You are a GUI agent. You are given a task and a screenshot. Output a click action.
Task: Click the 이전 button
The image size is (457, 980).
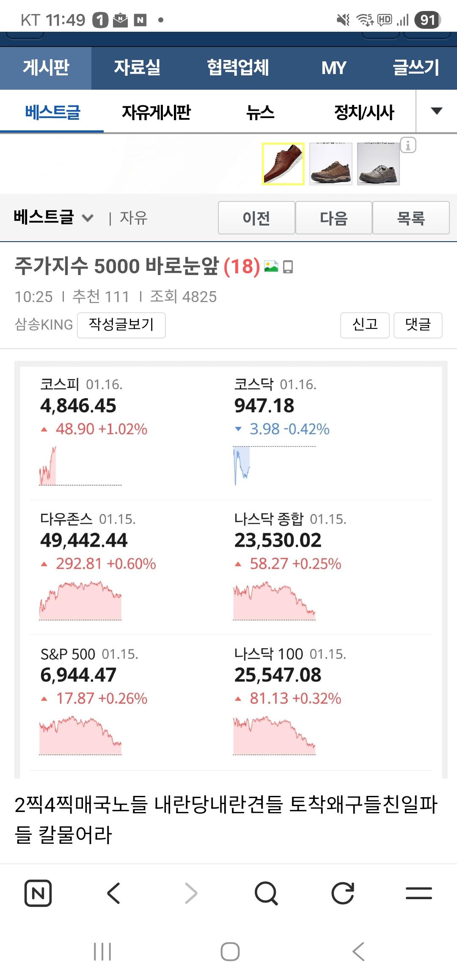coord(256,218)
